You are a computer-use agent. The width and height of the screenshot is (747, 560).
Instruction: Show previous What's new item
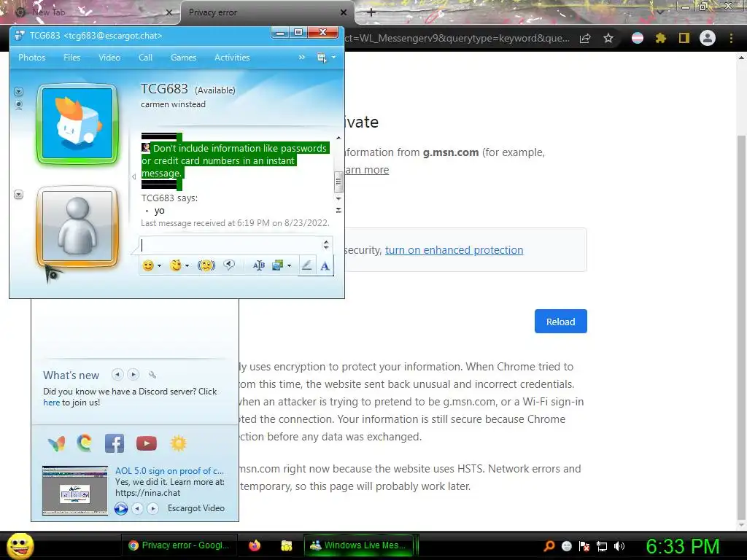[117, 375]
